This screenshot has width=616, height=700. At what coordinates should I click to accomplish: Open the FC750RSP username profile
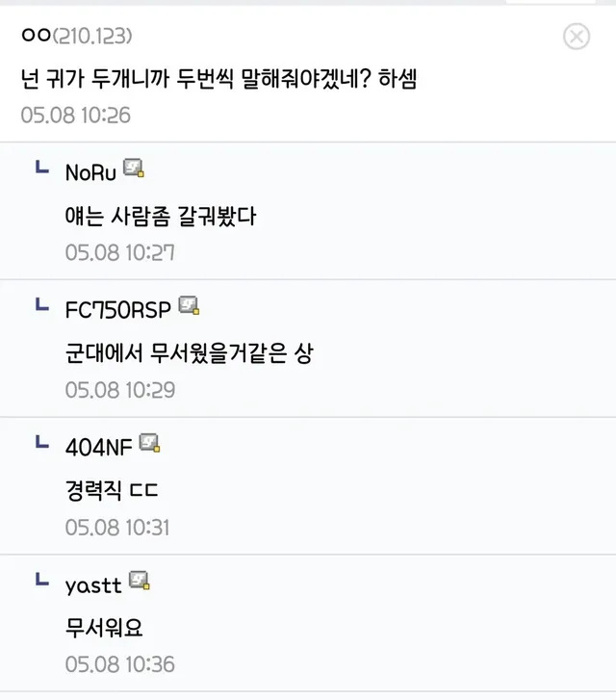117,309
